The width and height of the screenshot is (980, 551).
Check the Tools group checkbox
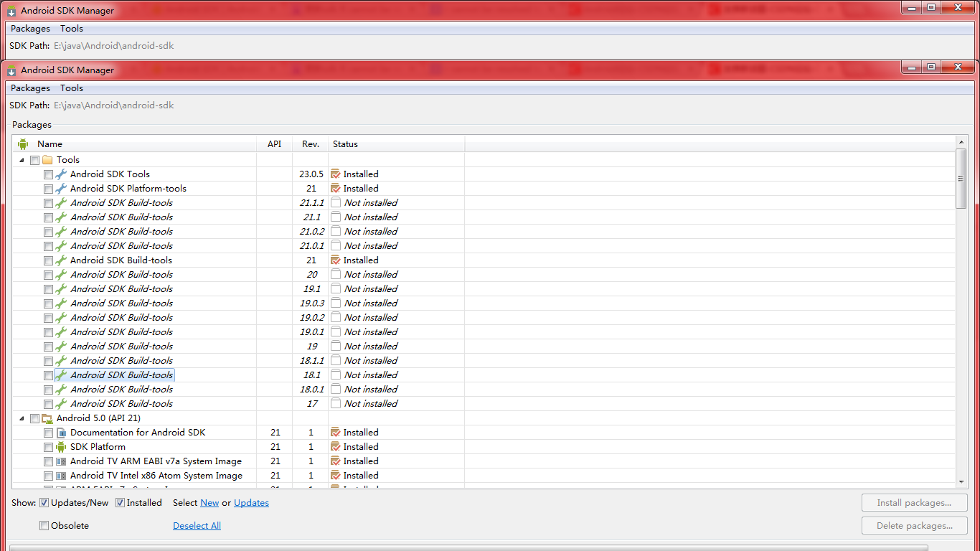click(x=34, y=160)
